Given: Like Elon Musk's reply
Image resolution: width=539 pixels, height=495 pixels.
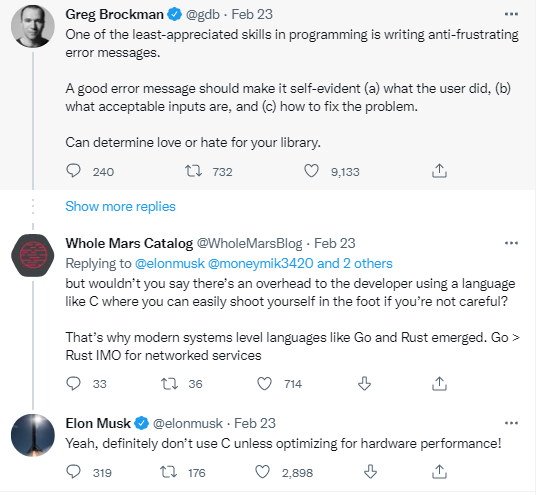Looking at the screenshot, I should [x=263, y=472].
